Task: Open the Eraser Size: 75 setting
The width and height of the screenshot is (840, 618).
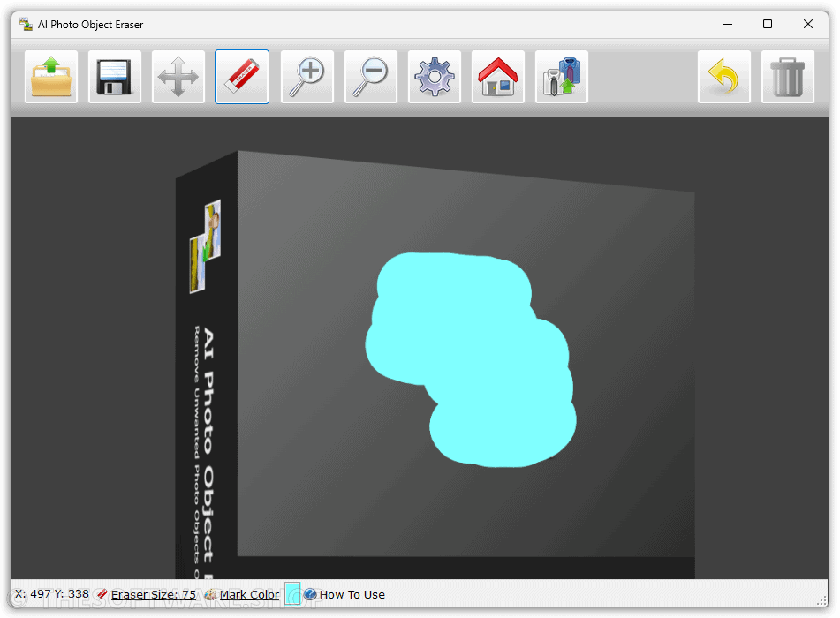Action: (x=153, y=594)
